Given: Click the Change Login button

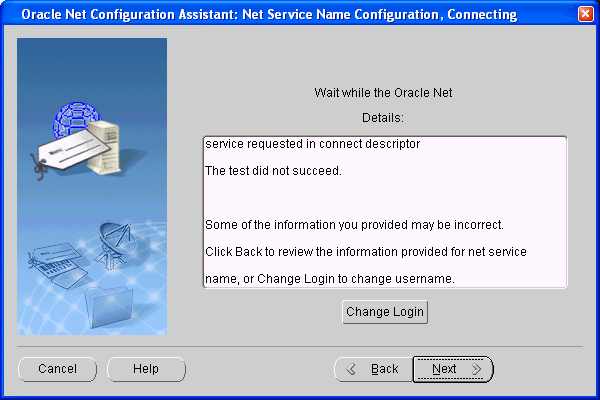Looking at the screenshot, I should (385, 312).
